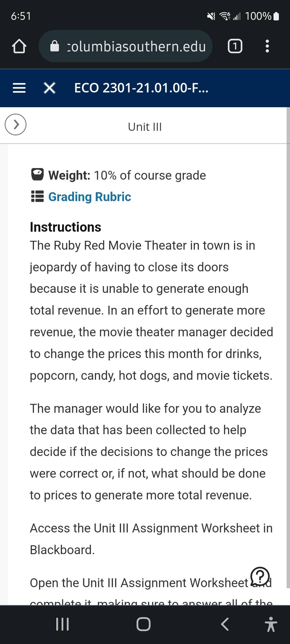This screenshot has height=644, width=290.
Task: Open the tab switcher showing 1 tab
Action: (x=235, y=46)
